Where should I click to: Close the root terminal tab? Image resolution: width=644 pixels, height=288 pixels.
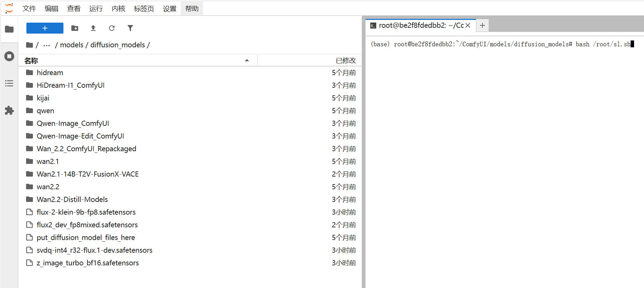468,25
